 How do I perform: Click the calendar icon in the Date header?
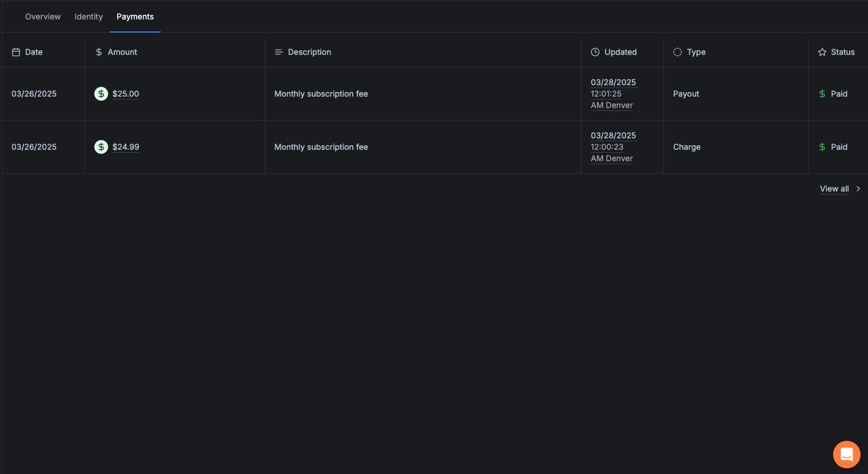tap(16, 51)
